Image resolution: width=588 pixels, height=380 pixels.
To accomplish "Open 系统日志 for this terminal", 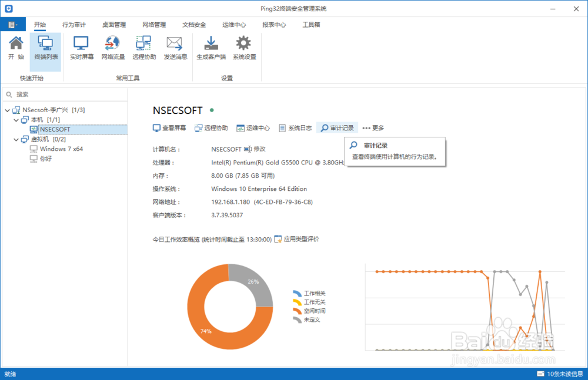I will [x=296, y=128].
